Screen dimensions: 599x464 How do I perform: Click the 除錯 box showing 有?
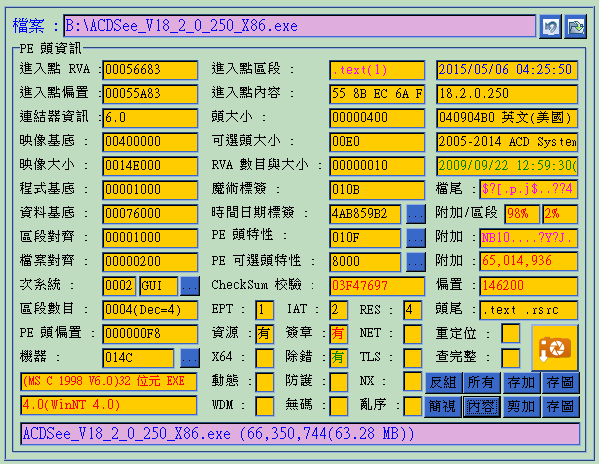338,358
